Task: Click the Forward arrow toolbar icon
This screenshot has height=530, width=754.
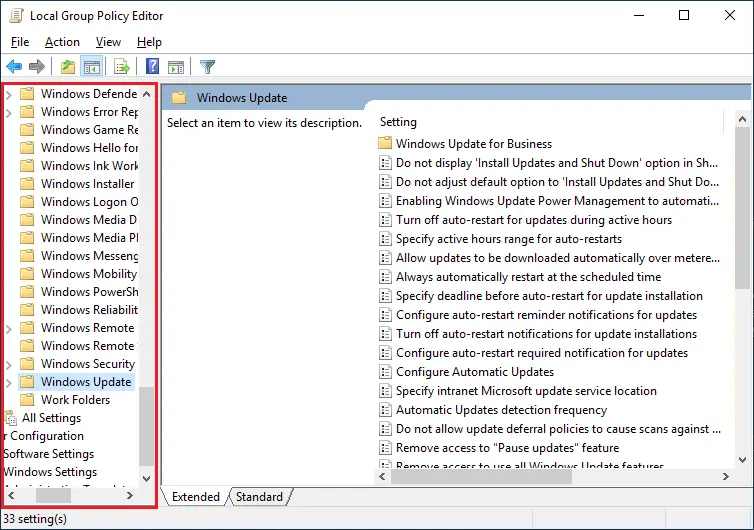Action: pyautogui.click(x=37, y=66)
